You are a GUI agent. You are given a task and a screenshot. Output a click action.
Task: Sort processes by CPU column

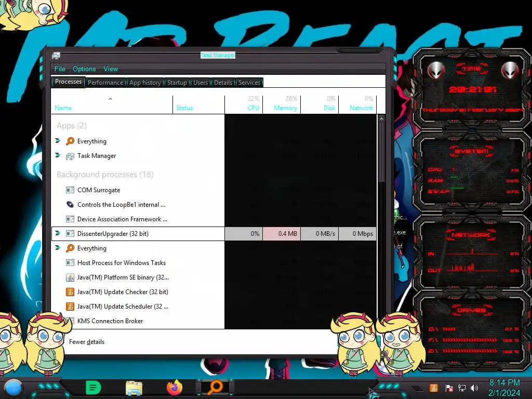(x=244, y=104)
